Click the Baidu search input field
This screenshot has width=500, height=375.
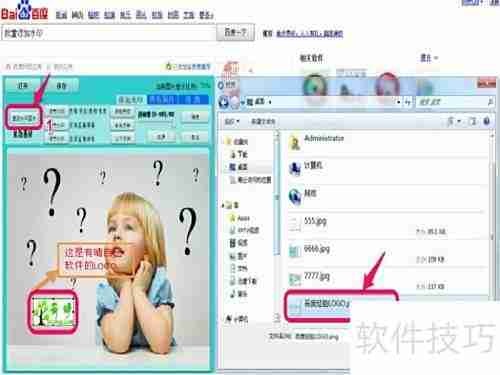pyautogui.click(x=109, y=33)
